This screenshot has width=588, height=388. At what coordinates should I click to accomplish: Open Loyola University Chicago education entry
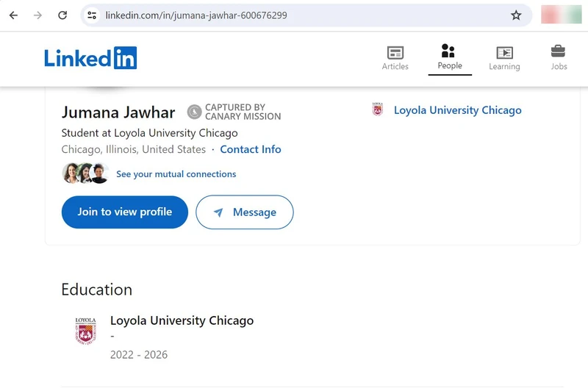click(182, 320)
